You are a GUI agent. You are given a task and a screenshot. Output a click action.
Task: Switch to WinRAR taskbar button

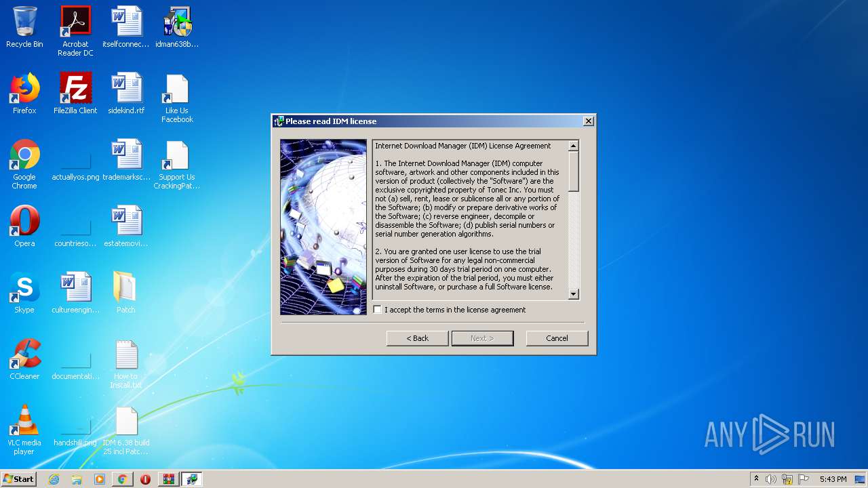click(168, 479)
